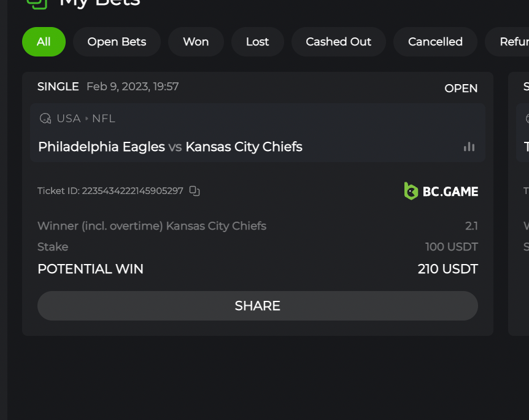Copy the ticket ID with the copy icon
The width and height of the screenshot is (529, 420).
[x=195, y=191]
